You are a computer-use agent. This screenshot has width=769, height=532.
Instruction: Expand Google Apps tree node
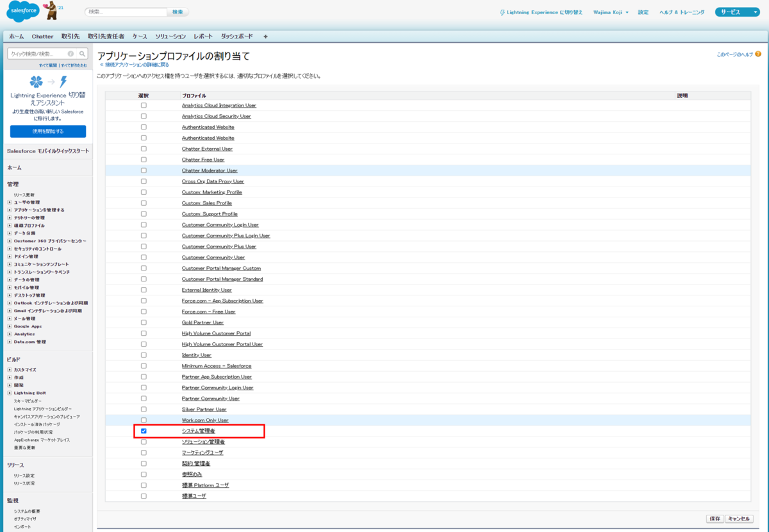click(x=10, y=326)
